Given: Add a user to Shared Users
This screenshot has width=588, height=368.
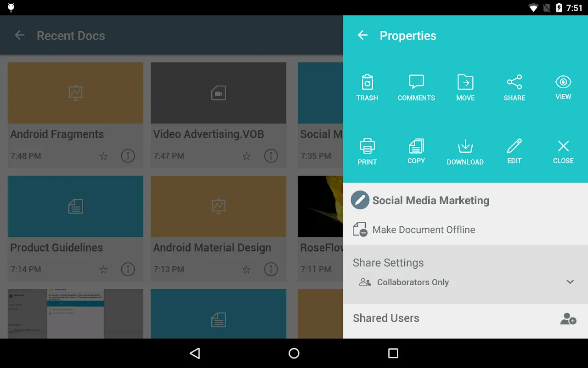Looking at the screenshot, I should coord(568,318).
